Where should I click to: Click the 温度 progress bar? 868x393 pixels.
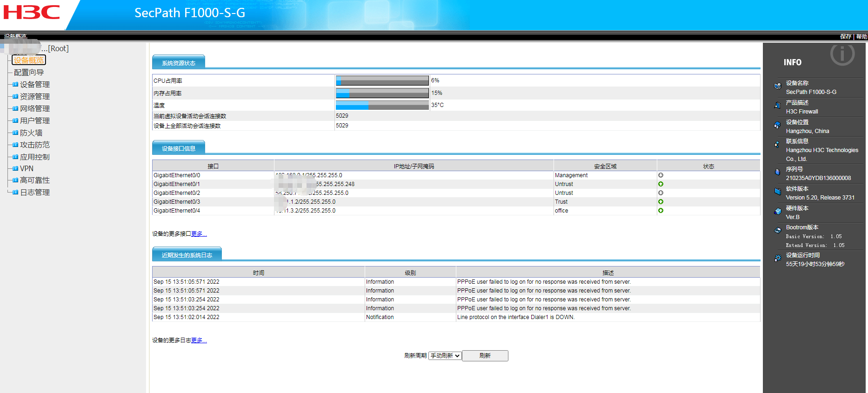click(382, 105)
